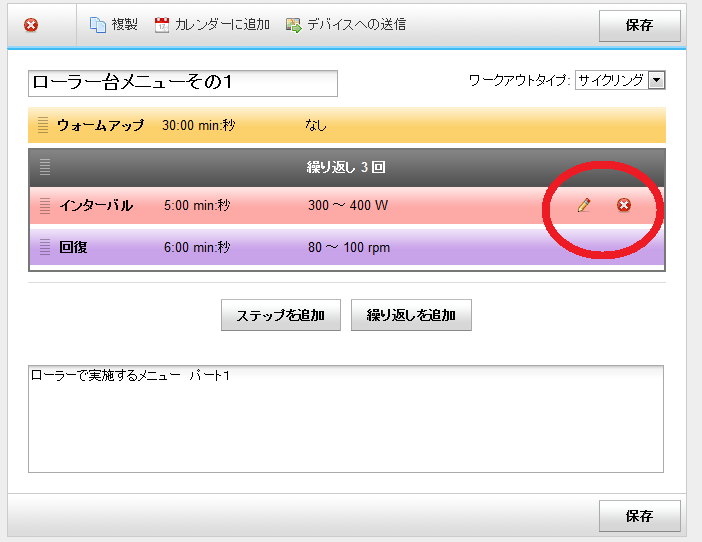This screenshot has width=702, height=542.
Task: Open the ワークアウトタイプ dropdown arrow
Action: click(656, 81)
